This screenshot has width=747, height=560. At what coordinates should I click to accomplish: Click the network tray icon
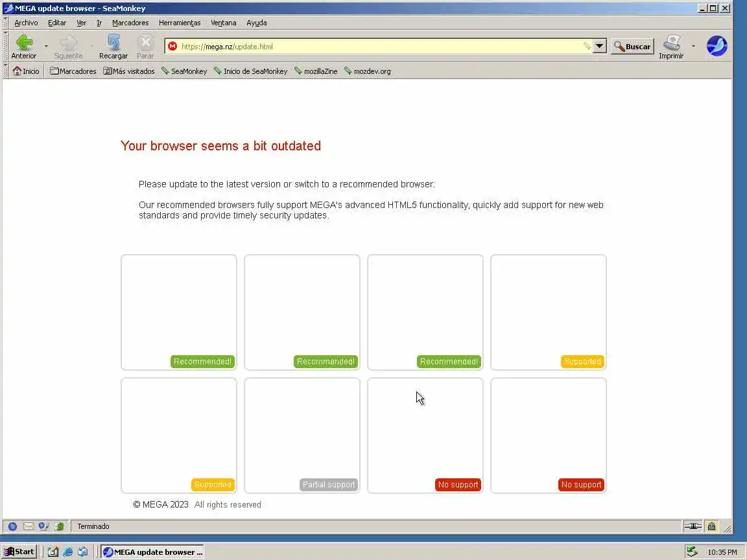pos(693,552)
